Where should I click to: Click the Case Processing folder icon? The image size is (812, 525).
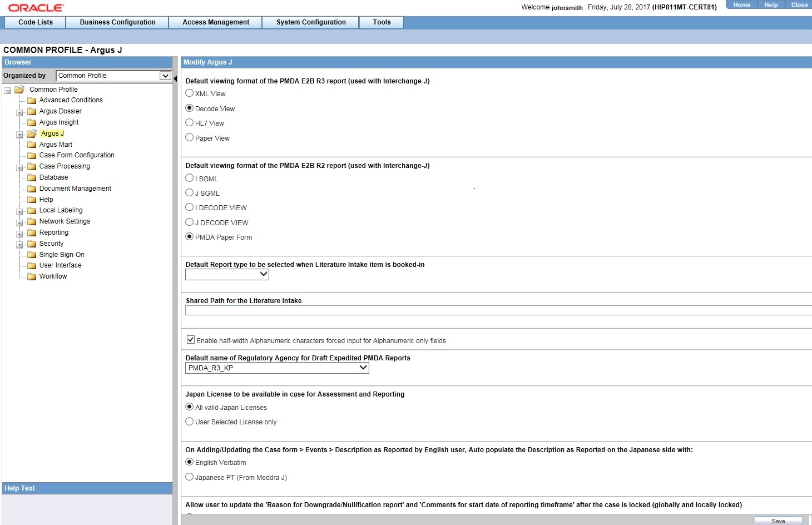(32, 167)
